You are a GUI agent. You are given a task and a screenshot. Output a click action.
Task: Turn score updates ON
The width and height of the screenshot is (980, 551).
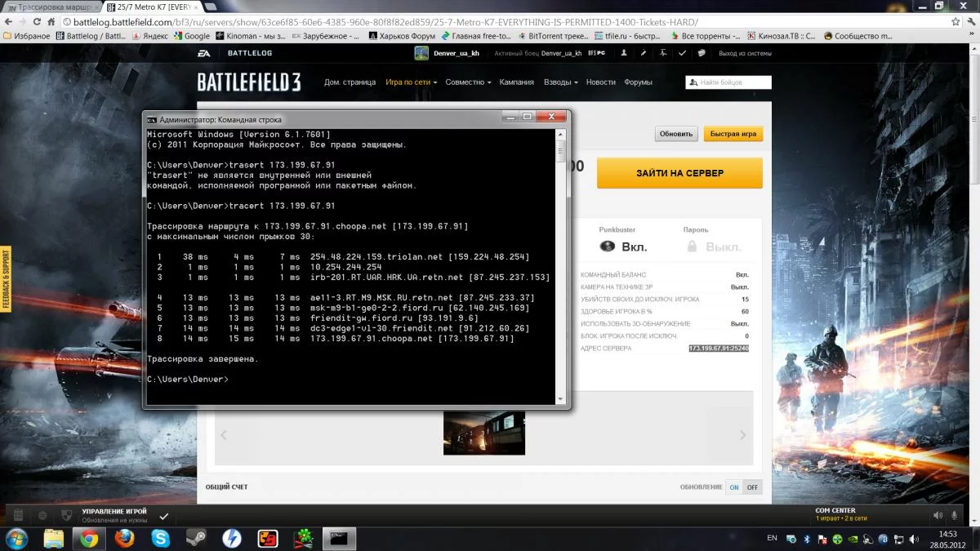[734, 487]
